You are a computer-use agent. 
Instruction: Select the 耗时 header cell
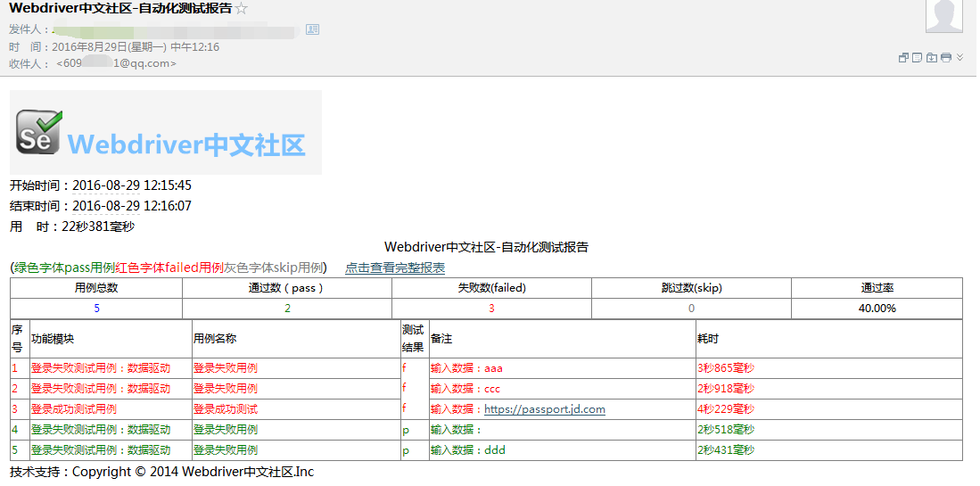coord(828,339)
